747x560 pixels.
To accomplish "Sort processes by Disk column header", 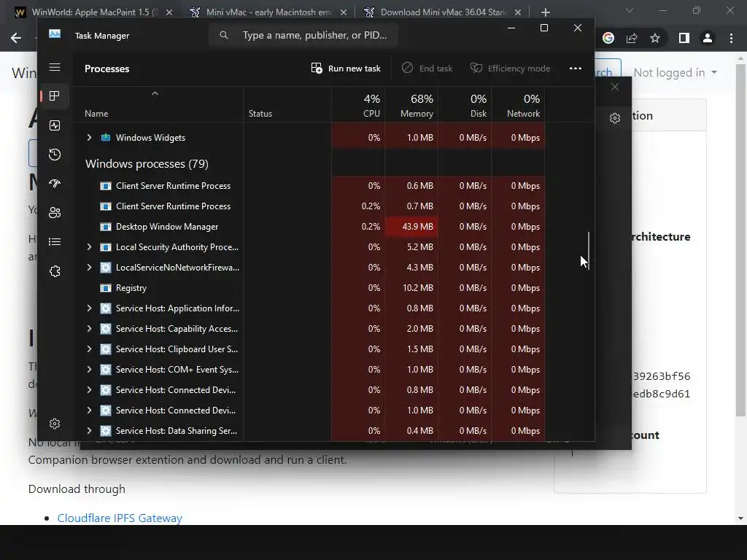I will click(x=465, y=105).
